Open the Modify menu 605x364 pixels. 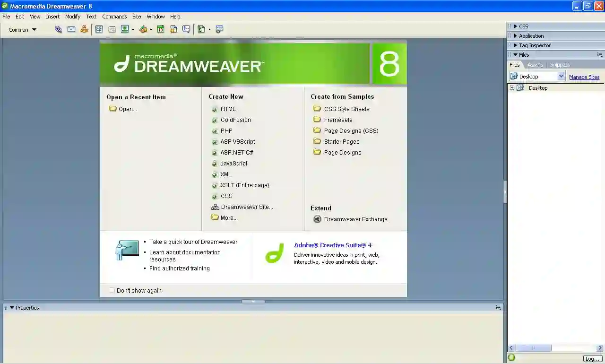[73, 17]
